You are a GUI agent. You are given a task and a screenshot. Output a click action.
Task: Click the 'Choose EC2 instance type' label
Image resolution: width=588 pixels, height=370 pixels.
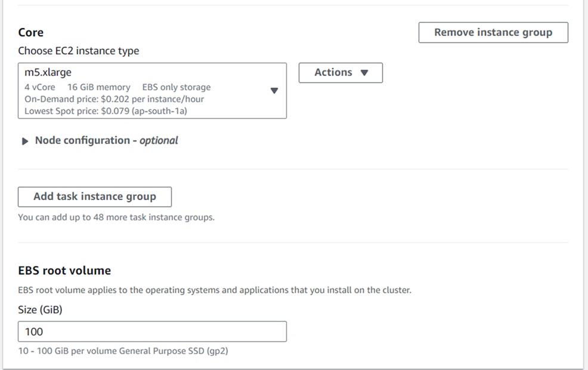pos(79,51)
